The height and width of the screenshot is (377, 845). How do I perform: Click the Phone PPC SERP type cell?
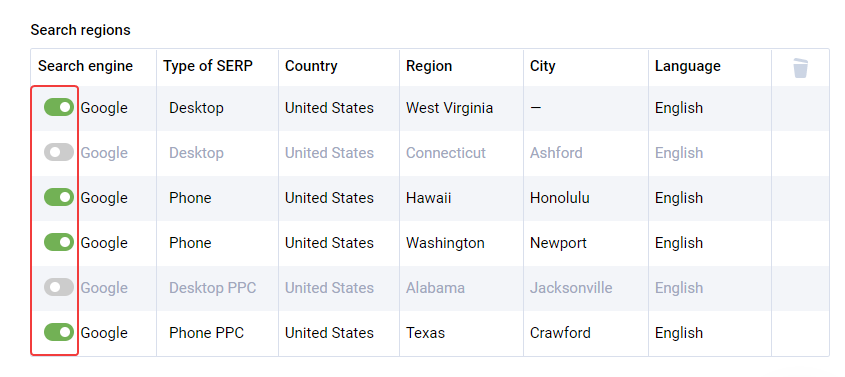pyautogui.click(x=206, y=333)
